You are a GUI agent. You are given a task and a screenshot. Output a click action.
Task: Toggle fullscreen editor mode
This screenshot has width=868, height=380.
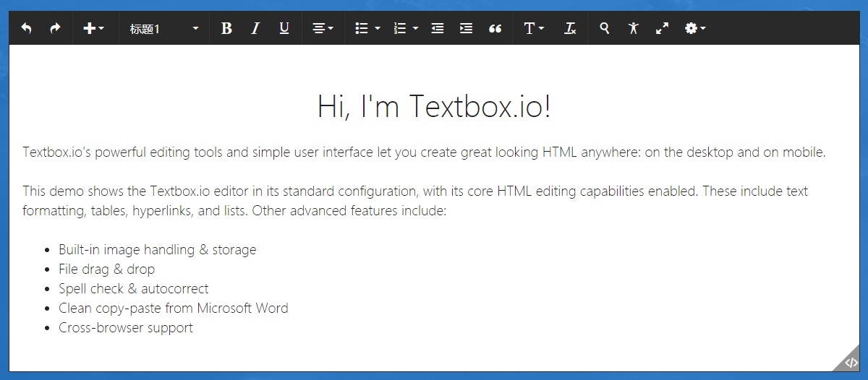662,28
